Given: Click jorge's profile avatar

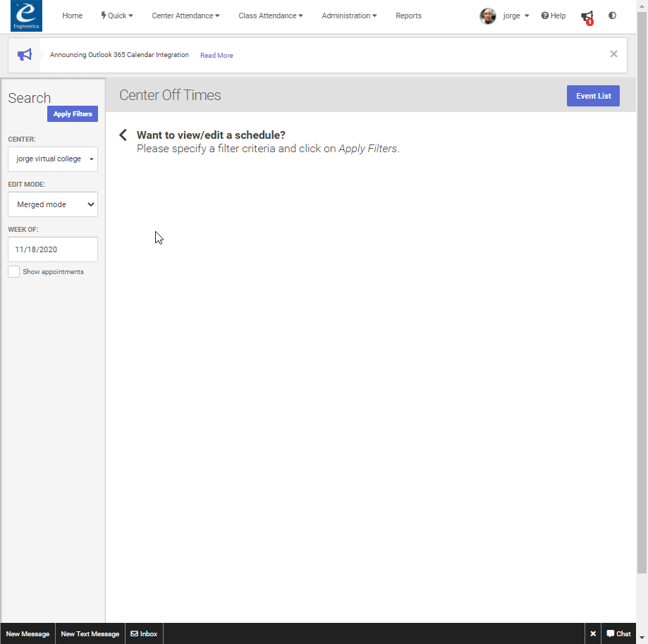Looking at the screenshot, I should coord(488,16).
